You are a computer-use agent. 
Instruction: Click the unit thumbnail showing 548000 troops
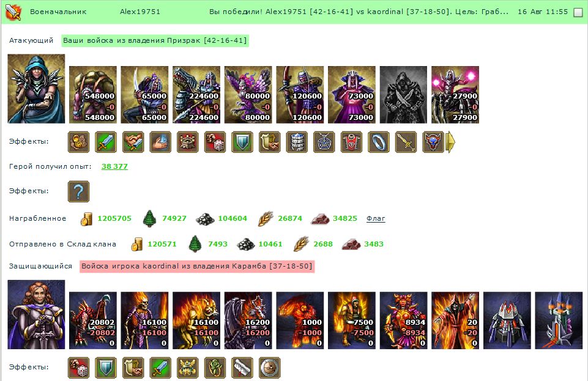pos(93,95)
